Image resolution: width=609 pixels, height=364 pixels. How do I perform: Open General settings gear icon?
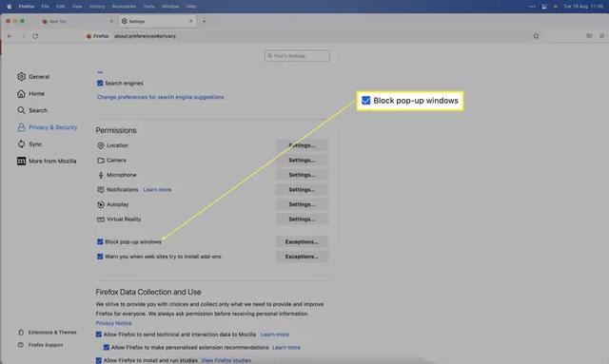21,76
